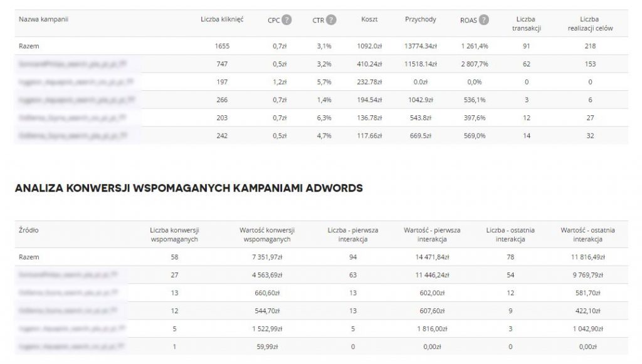The height and width of the screenshot is (364, 642).
Task: Click clicks value 747
Action: click(222, 64)
